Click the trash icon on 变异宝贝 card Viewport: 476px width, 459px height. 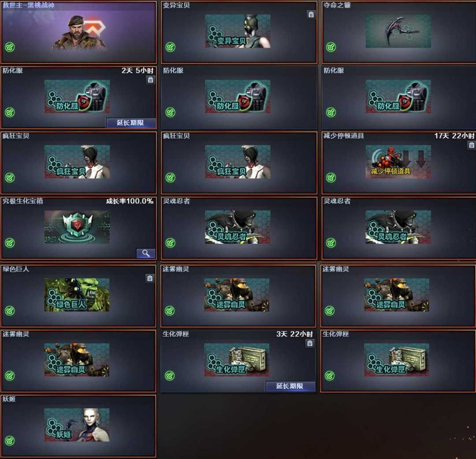(311, 15)
